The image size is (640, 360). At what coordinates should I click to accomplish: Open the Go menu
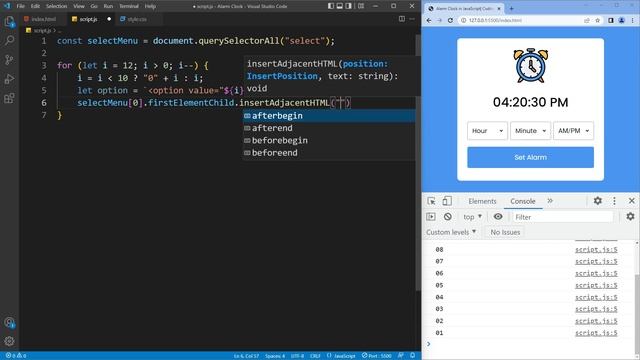coord(94,6)
